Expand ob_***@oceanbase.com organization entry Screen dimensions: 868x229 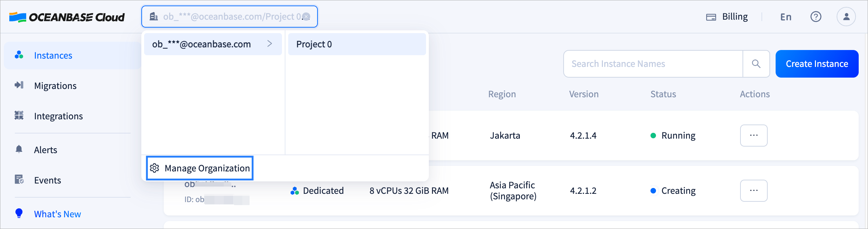[x=213, y=44]
